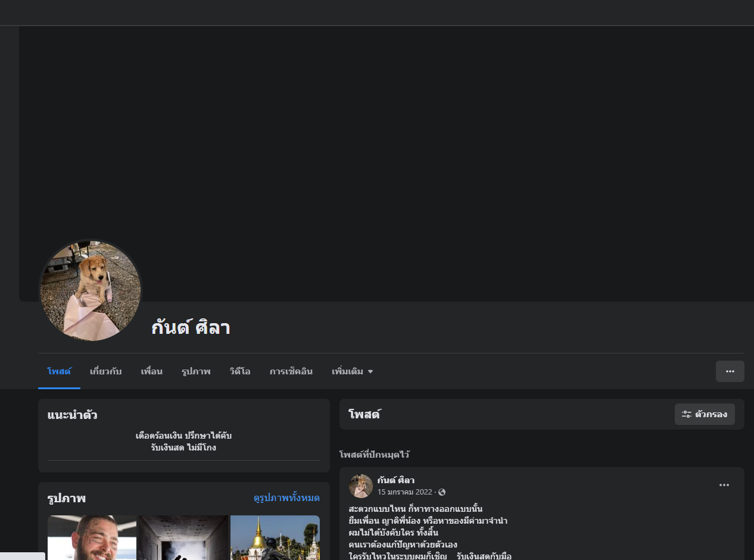Go to the รูปภาพ tab
Screen dimensions: 754x560
pos(196,371)
